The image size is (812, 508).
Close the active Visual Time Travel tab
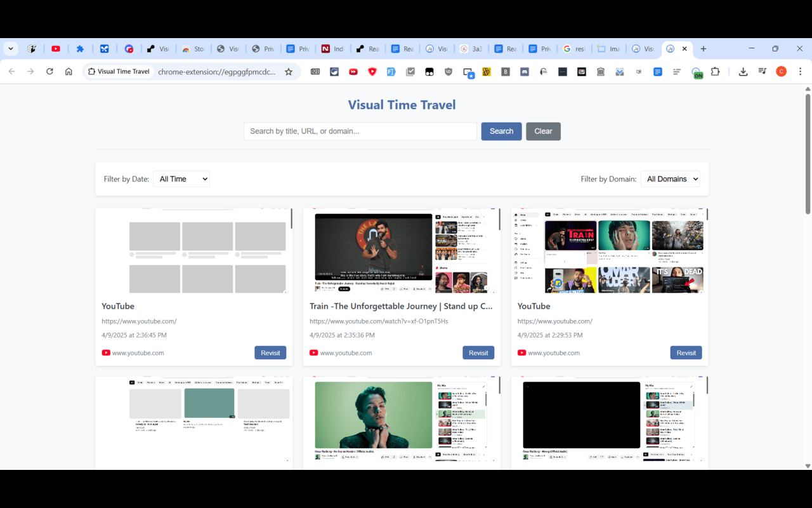pyautogui.click(x=684, y=49)
